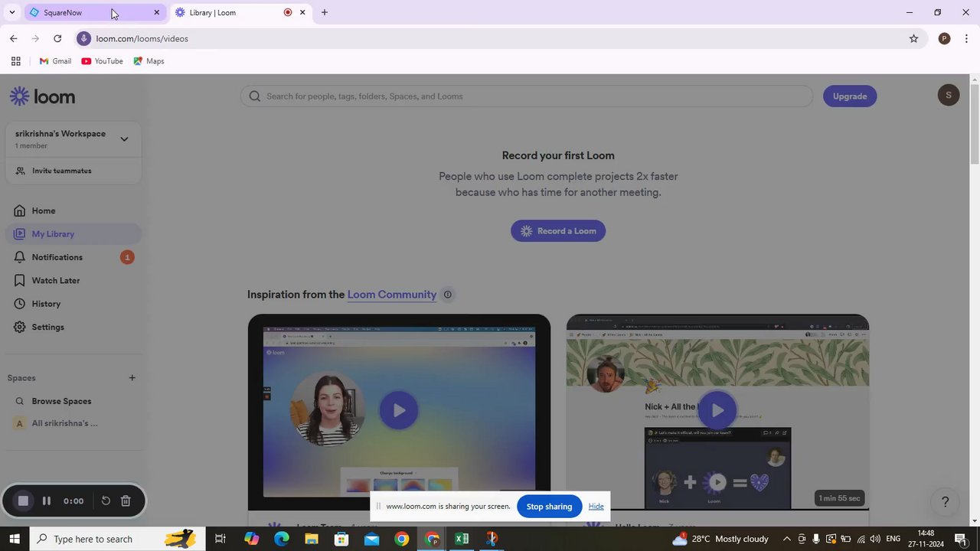Click the taskbar search box

118,539
